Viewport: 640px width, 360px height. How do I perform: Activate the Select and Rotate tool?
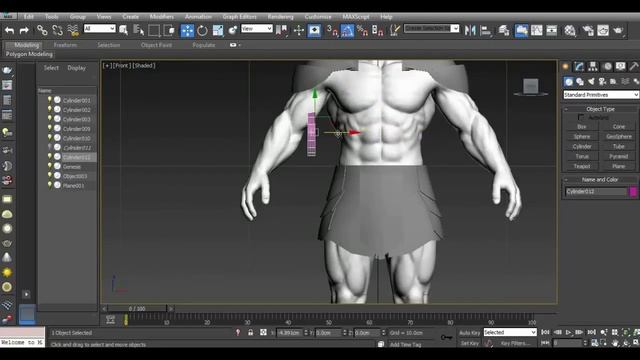(x=202, y=30)
